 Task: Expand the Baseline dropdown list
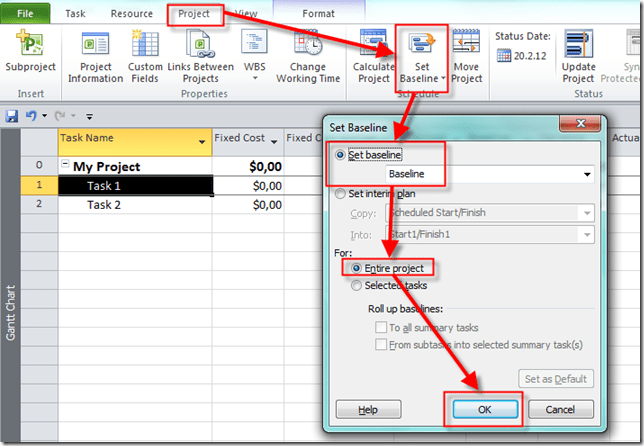(x=584, y=174)
